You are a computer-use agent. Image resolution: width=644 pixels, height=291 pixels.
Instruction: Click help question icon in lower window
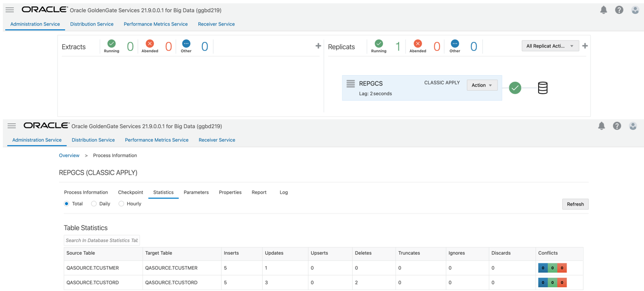click(x=617, y=126)
